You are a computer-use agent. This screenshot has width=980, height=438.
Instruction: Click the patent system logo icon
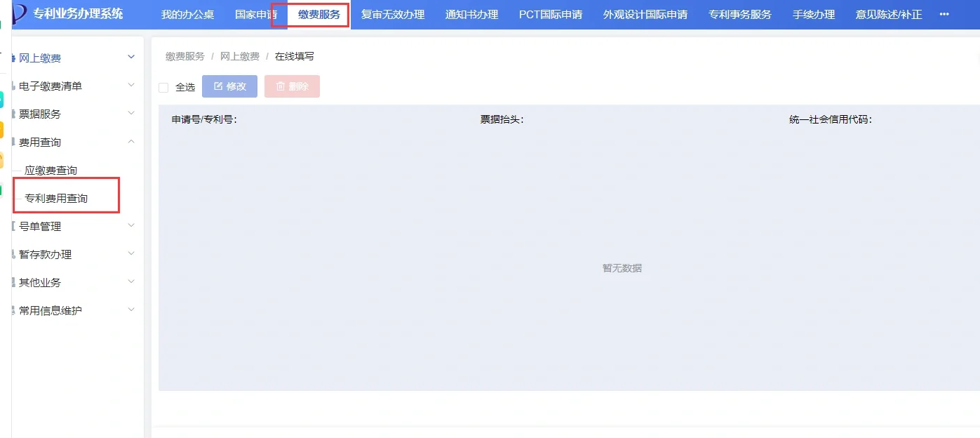19,13
